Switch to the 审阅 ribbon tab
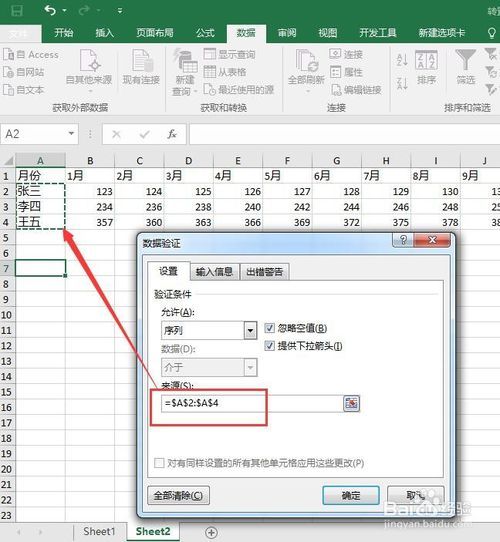This screenshot has width=500, height=542. tap(287, 33)
